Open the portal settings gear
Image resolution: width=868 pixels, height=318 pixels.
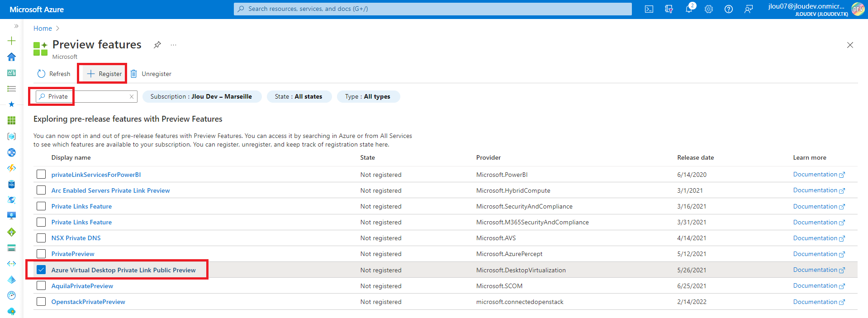[x=709, y=9]
